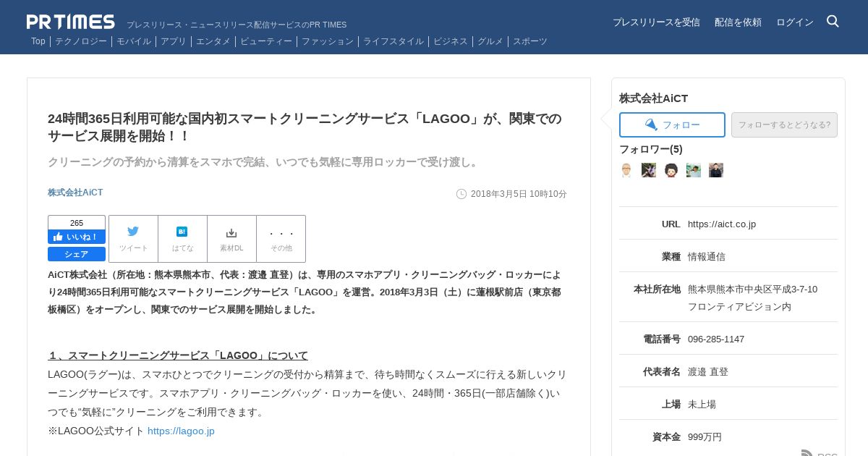
Task: Open ビジネス category
Action: pos(451,41)
